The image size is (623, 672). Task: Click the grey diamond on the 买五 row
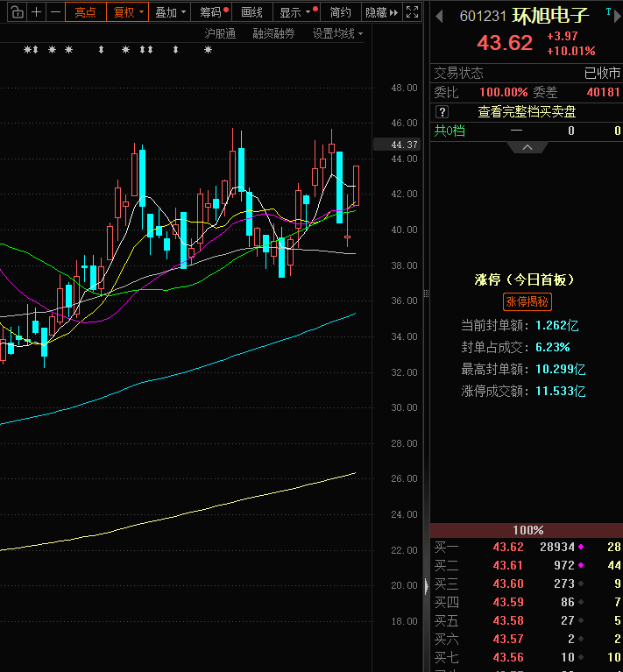[x=581, y=620]
